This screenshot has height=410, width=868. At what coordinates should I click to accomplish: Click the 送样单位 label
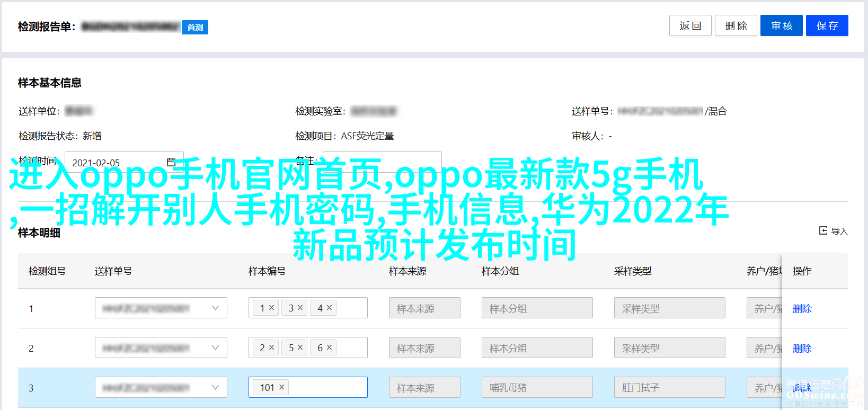[x=39, y=111]
